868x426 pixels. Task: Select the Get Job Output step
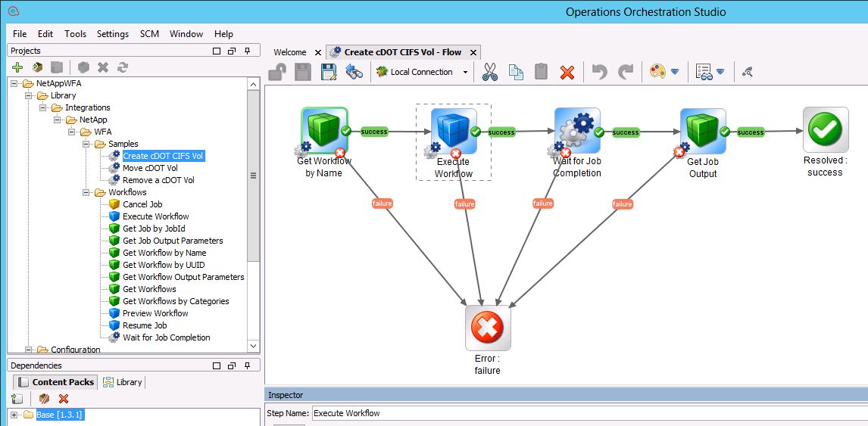(703, 131)
